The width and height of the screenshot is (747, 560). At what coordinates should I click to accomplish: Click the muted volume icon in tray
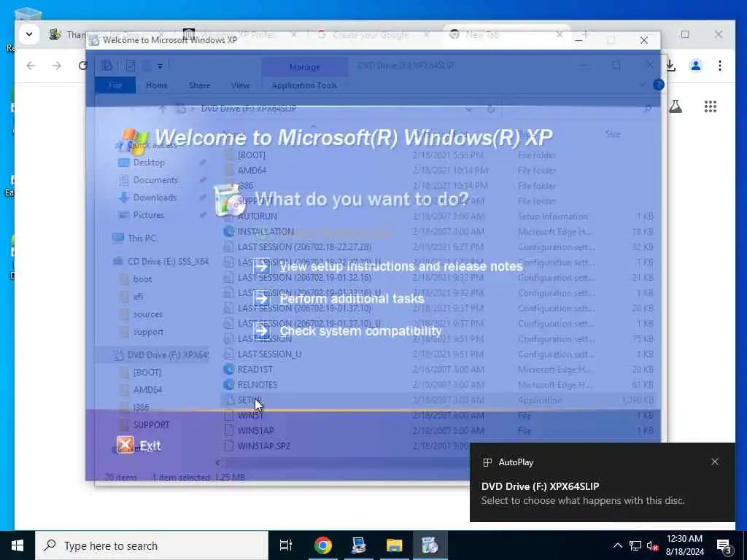652,545
